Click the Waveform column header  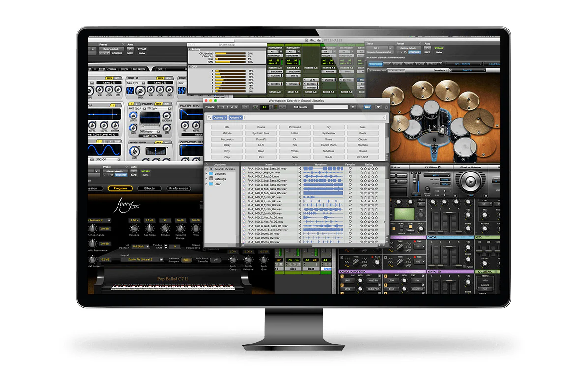point(321,164)
